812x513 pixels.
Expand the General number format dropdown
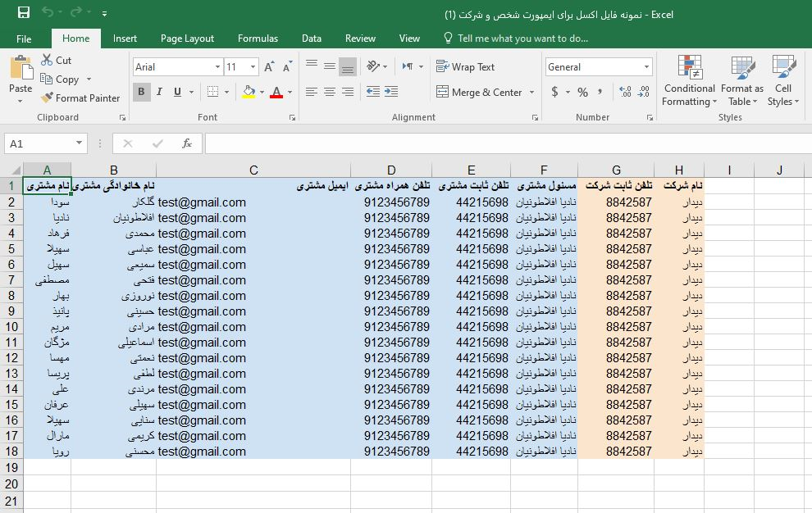646,67
